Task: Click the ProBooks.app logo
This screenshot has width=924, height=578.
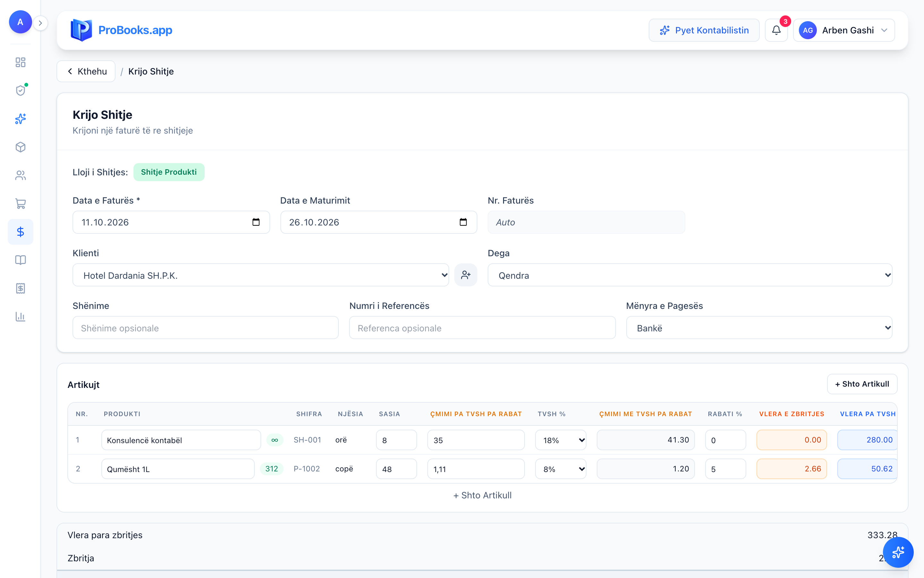Action: (x=121, y=30)
